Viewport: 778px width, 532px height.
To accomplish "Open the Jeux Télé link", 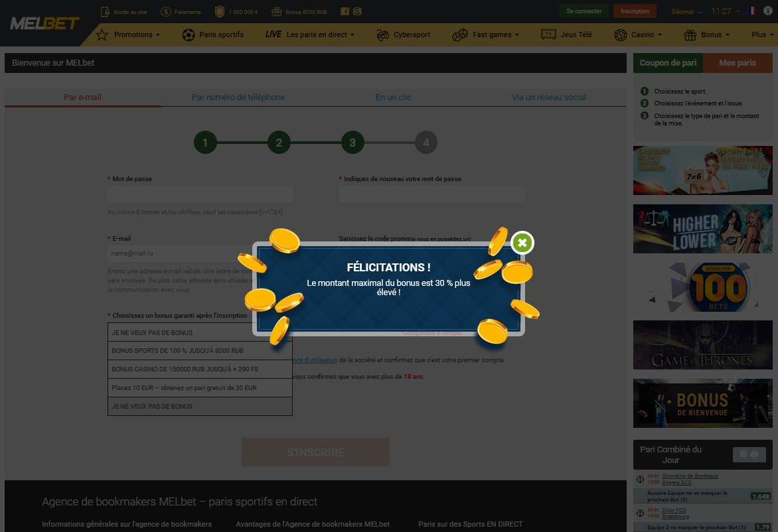I will click(x=576, y=34).
